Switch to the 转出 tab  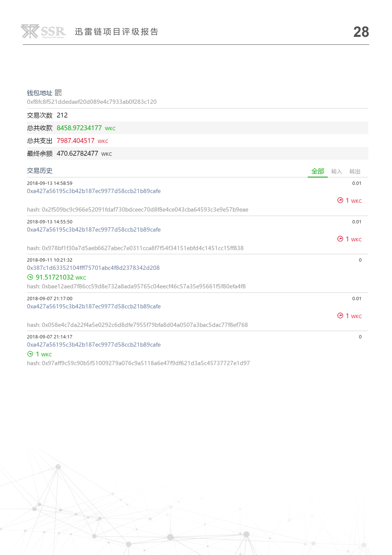pyautogui.click(x=355, y=171)
